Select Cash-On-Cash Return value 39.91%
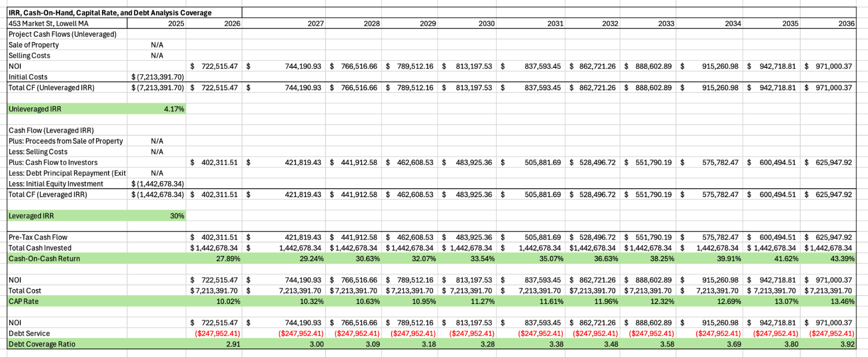 click(x=710, y=259)
